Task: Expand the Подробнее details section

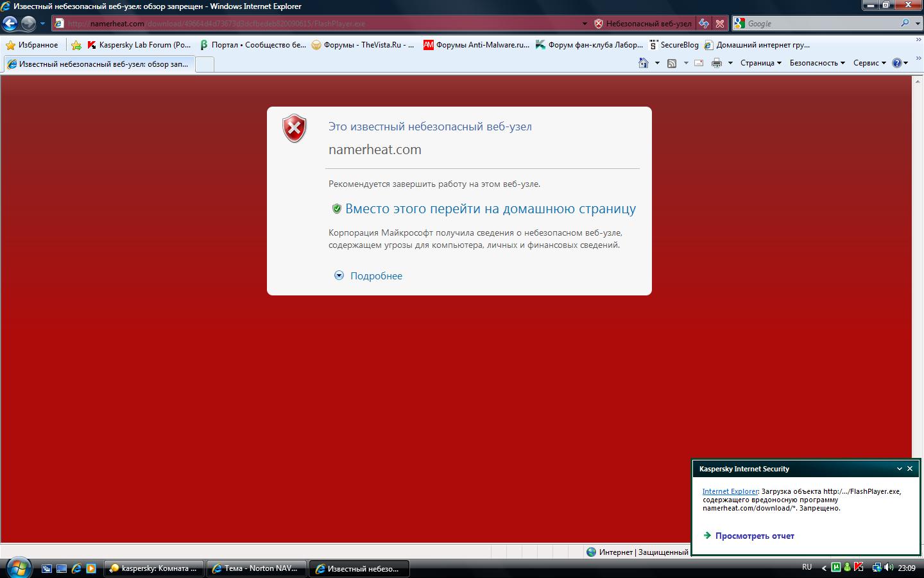Action: 368,276
